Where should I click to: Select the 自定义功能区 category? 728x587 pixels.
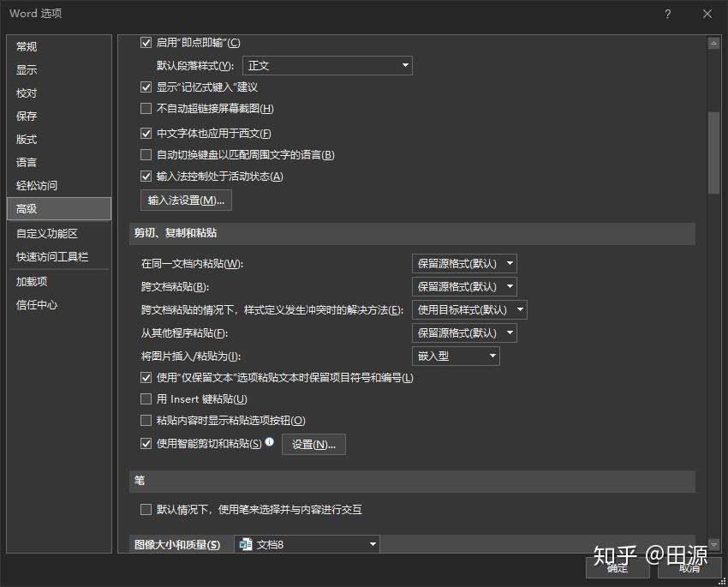point(59,234)
